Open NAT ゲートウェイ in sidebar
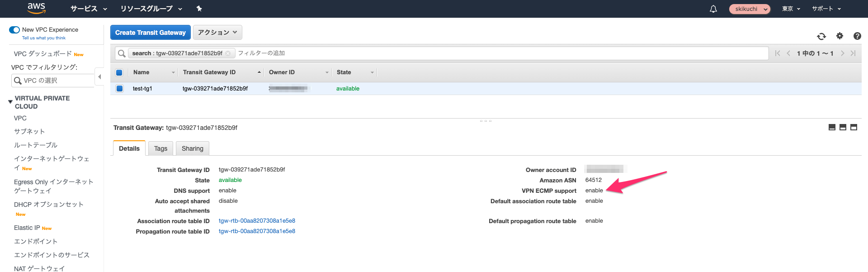Viewport: 868px width, 272px height. (39, 268)
